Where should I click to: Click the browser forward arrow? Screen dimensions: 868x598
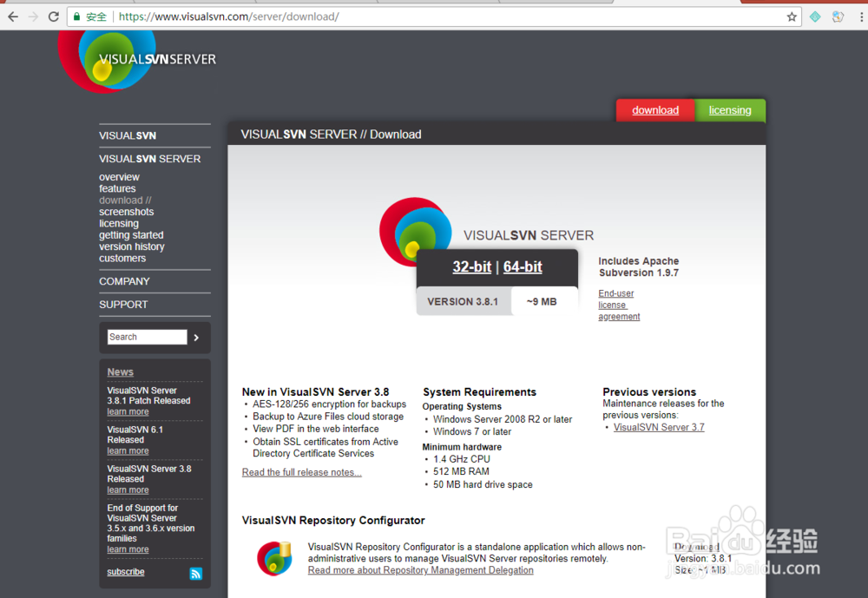[33, 16]
